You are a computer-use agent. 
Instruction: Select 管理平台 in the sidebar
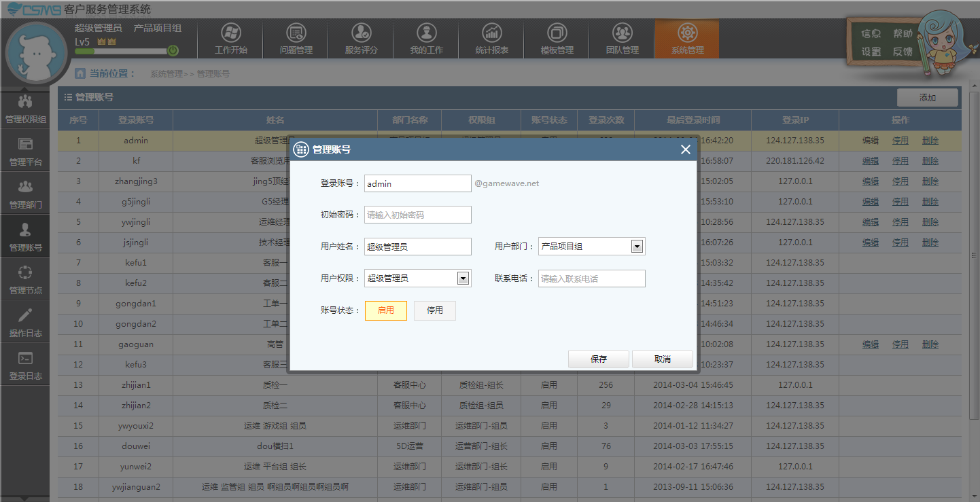point(25,151)
